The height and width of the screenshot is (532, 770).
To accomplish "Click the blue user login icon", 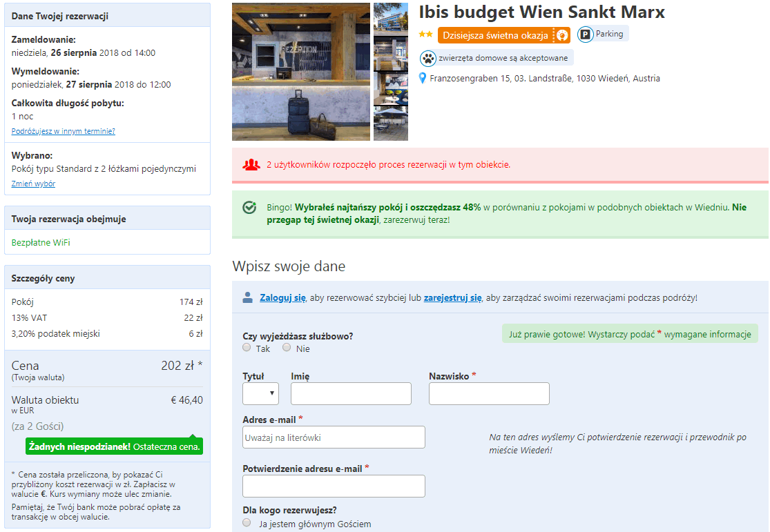I will click(247, 297).
